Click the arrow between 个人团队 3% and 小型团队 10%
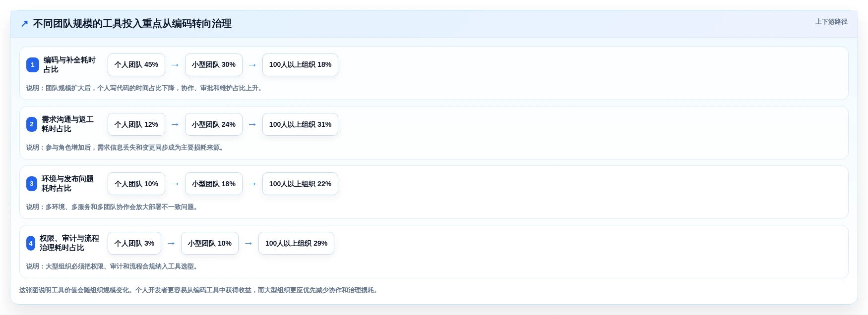868x315 pixels. [171, 243]
